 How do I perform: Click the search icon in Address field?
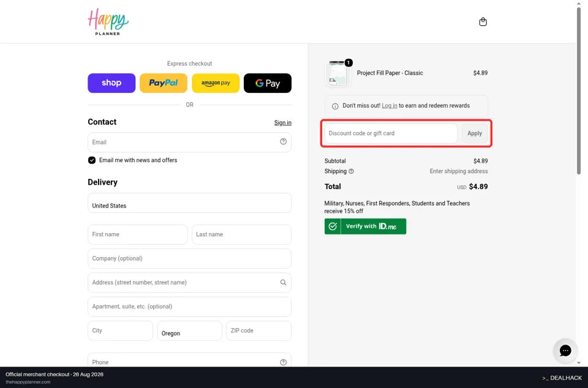283,282
